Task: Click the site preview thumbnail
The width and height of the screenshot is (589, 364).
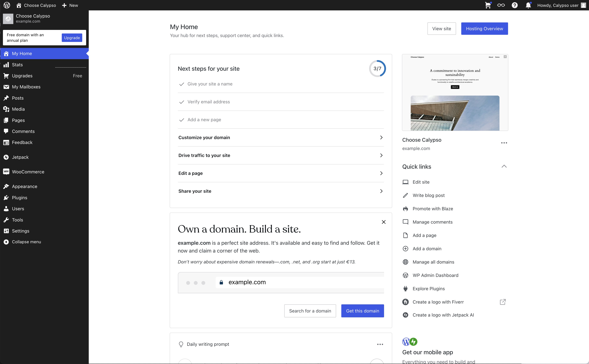Action: (455, 93)
